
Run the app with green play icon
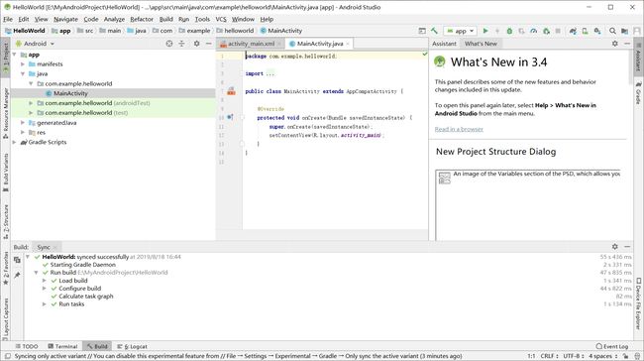pos(485,31)
